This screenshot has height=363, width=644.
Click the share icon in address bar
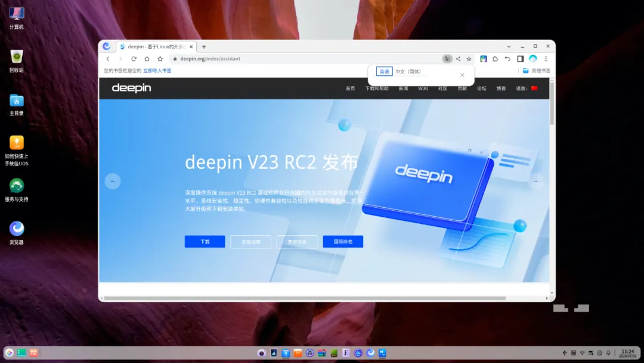coord(458,59)
